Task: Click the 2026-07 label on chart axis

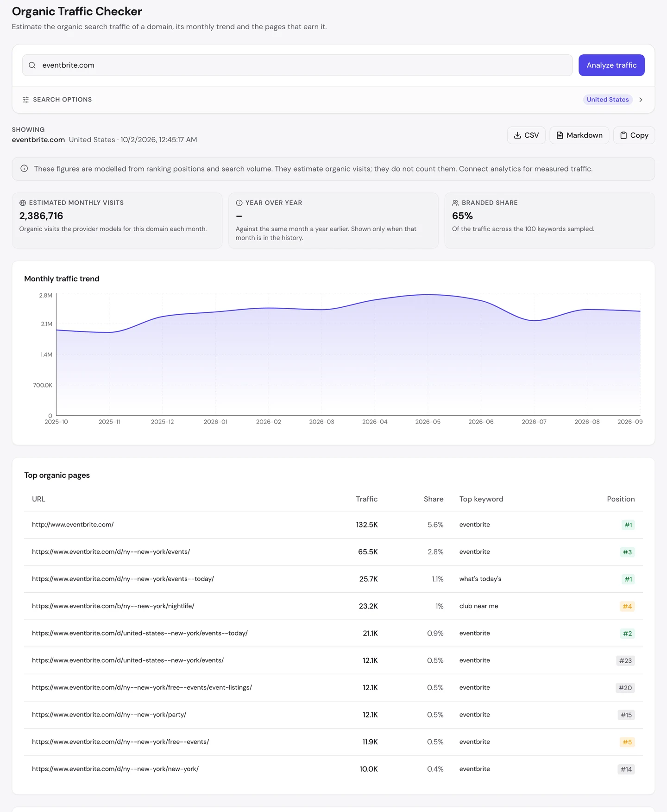Action: point(534,422)
